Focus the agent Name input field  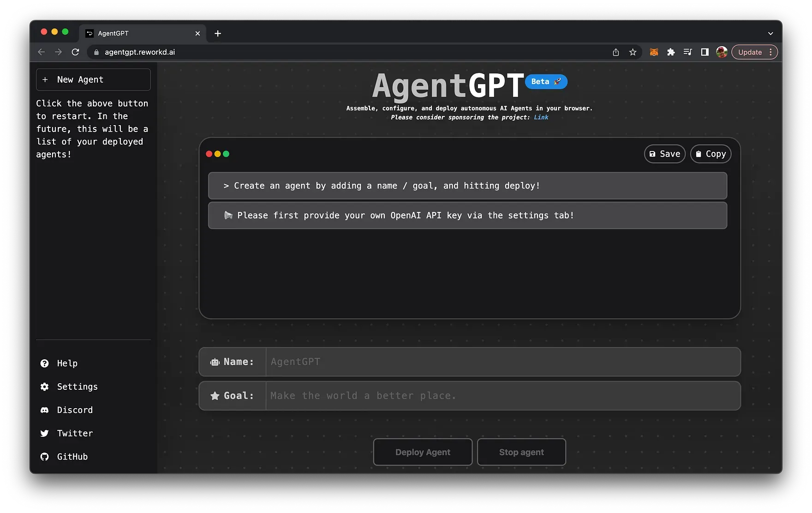pos(503,362)
